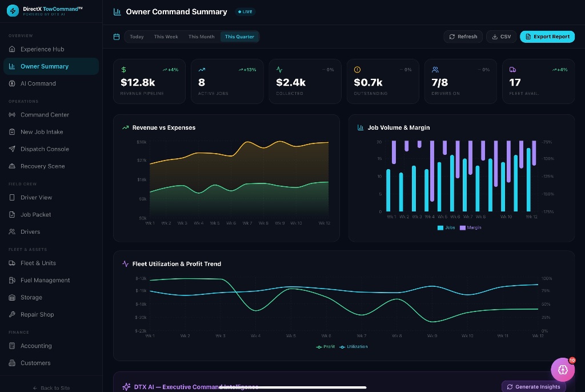This screenshot has height=392, width=585.
Task: Click the Job Packet document icon
Action: click(x=12, y=214)
